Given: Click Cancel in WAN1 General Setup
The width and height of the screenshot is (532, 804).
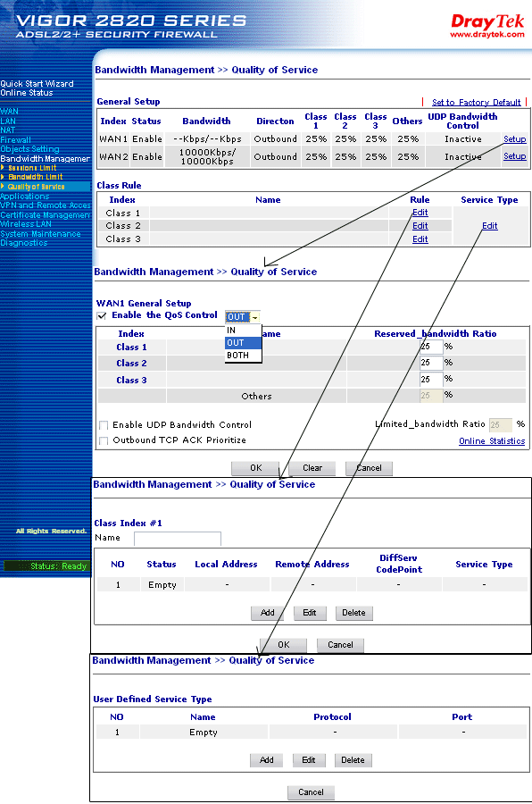Looking at the screenshot, I should coord(369,468).
